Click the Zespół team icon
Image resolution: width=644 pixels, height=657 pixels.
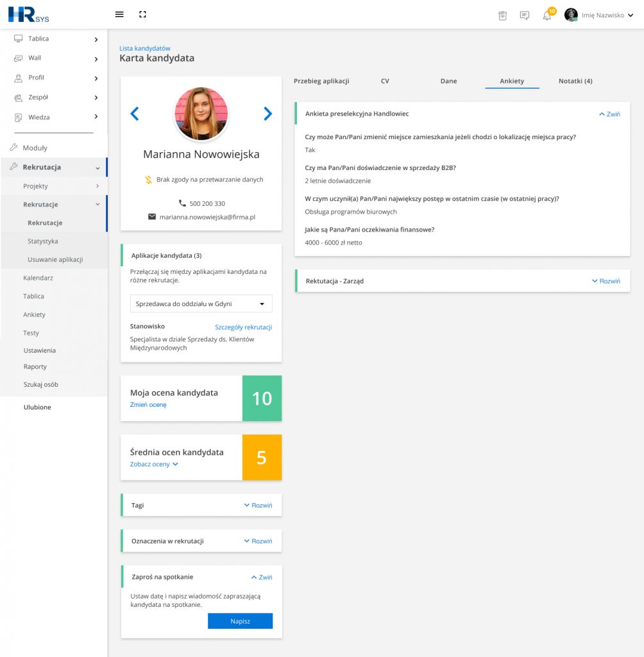click(18, 98)
